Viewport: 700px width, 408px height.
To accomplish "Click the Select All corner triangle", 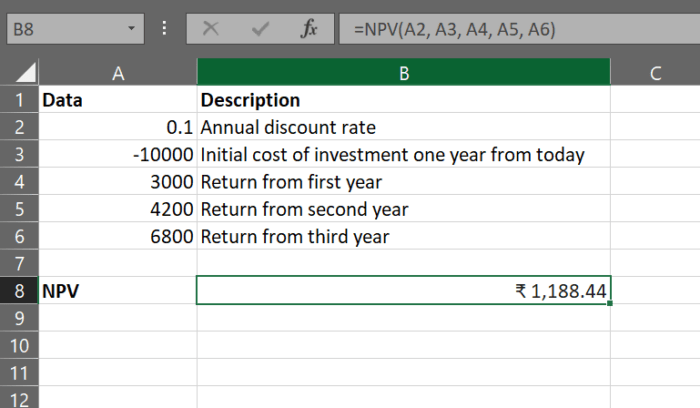I will (26, 73).
